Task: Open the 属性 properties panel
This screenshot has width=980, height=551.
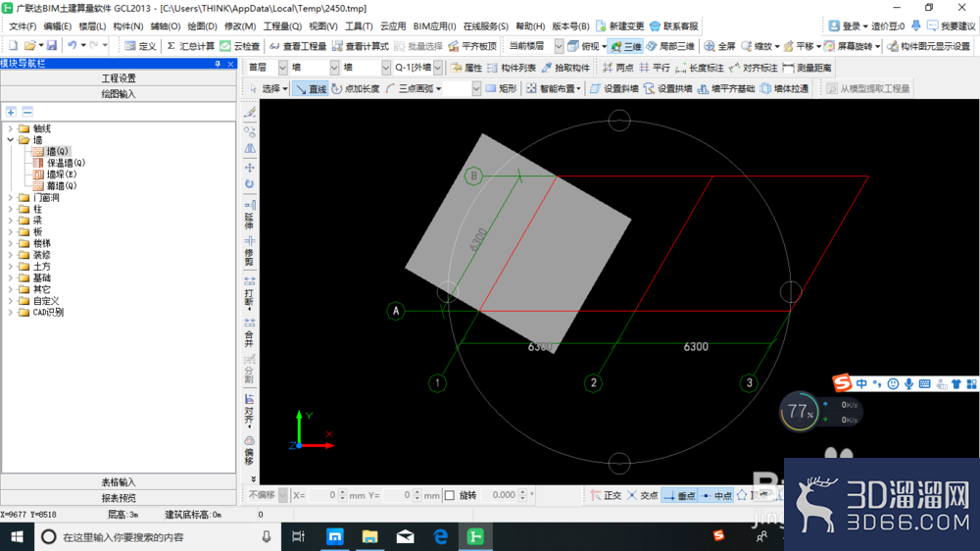Action: click(466, 68)
